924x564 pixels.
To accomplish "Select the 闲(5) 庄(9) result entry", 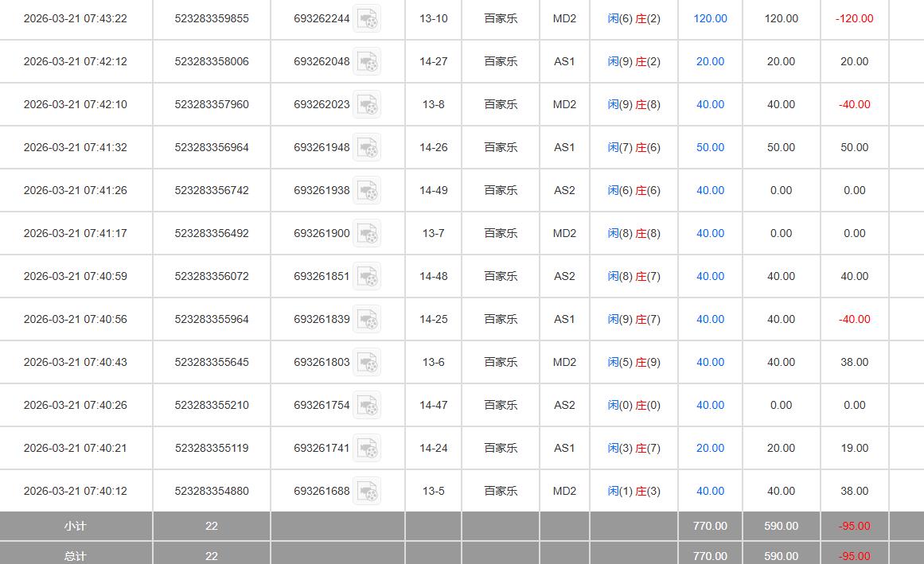I will pos(634,362).
